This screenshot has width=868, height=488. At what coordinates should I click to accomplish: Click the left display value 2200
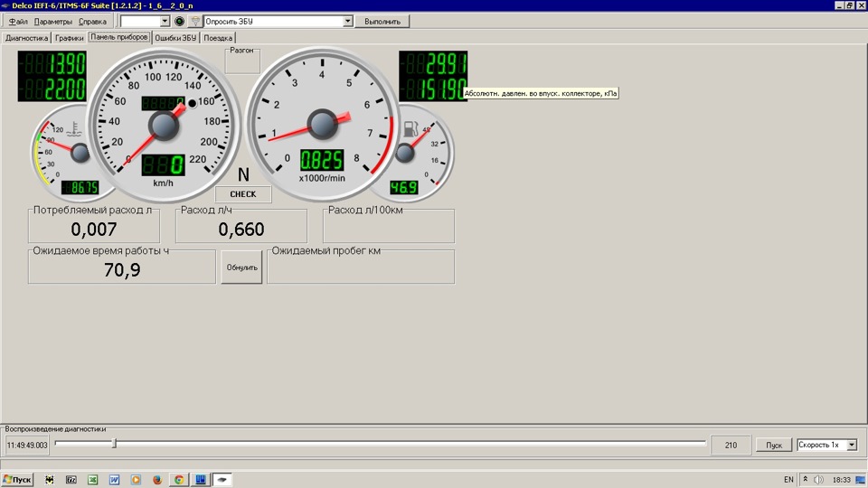52,89
